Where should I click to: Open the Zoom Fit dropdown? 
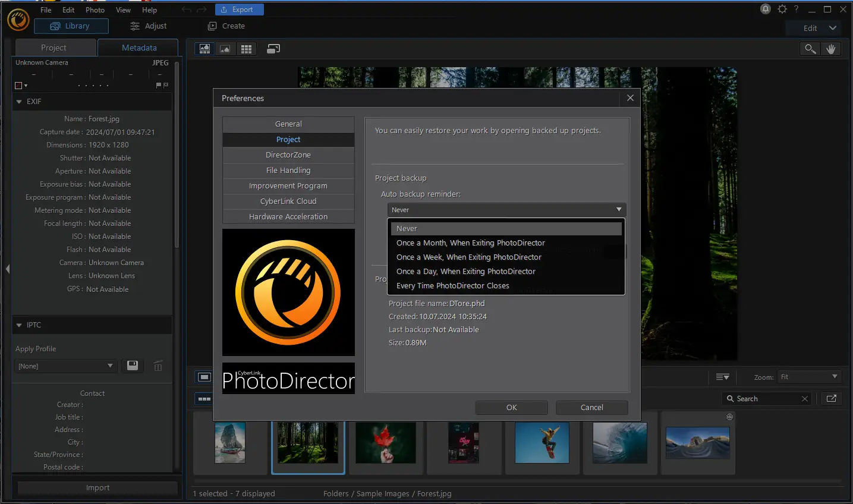point(809,376)
